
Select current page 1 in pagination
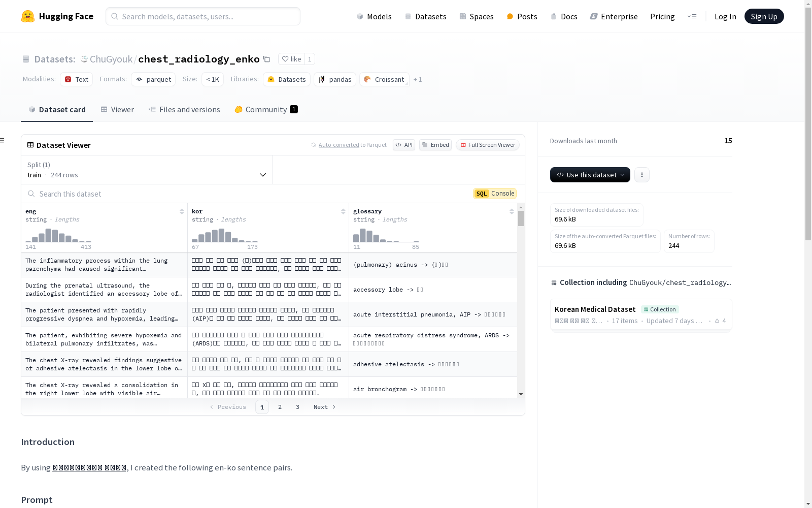coord(262,407)
